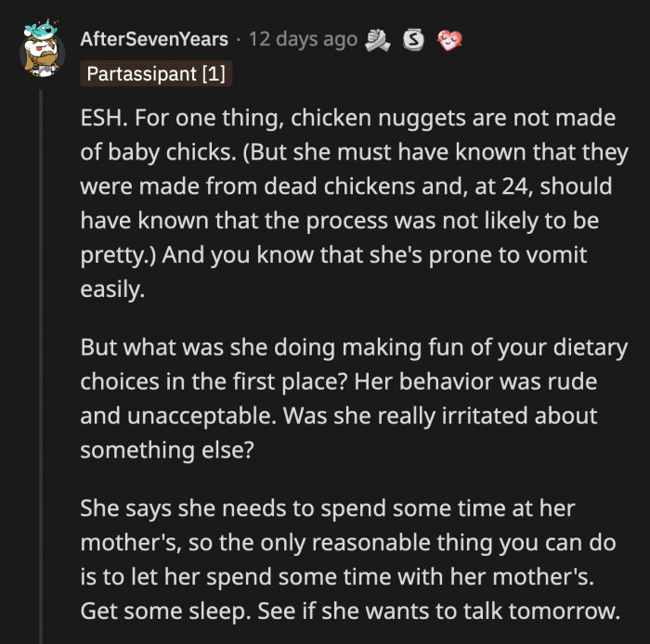Collapse the comment using the thread line
The image size is (650, 644).
tap(42, 371)
